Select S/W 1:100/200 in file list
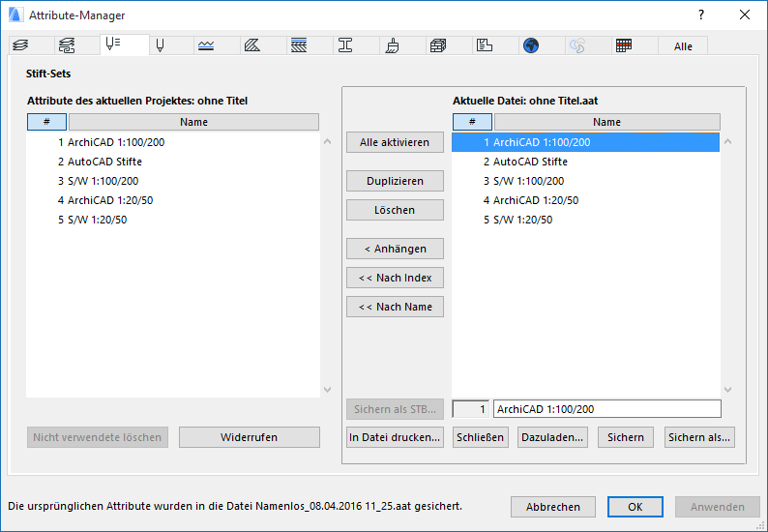The image size is (768, 532). point(585,181)
